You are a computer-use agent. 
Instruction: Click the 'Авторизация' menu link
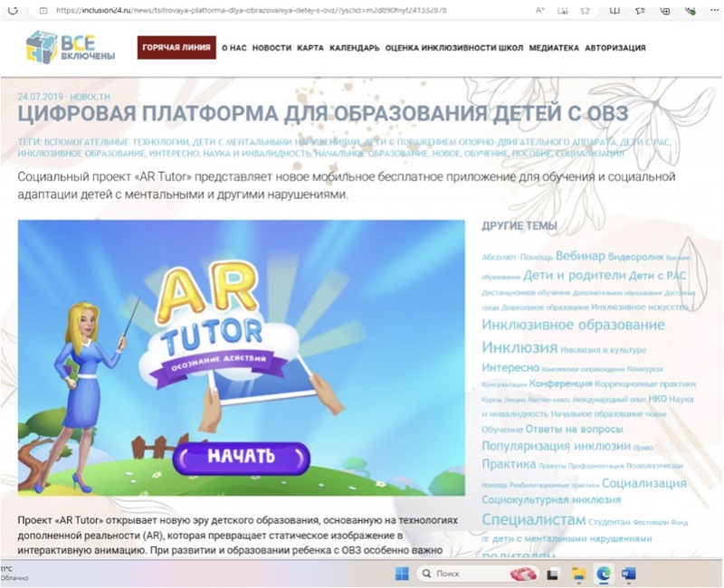pos(615,48)
